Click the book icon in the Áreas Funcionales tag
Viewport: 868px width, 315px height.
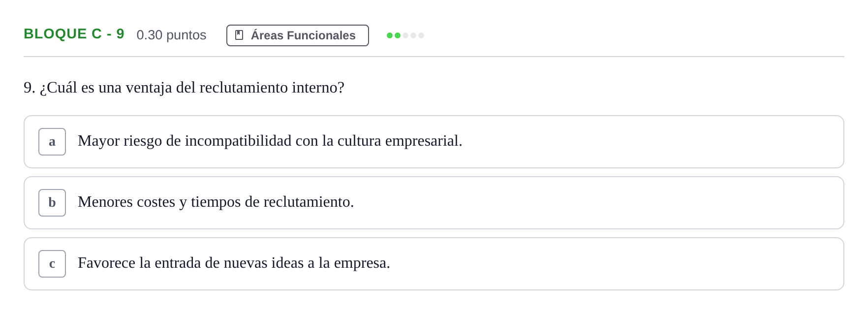(239, 35)
